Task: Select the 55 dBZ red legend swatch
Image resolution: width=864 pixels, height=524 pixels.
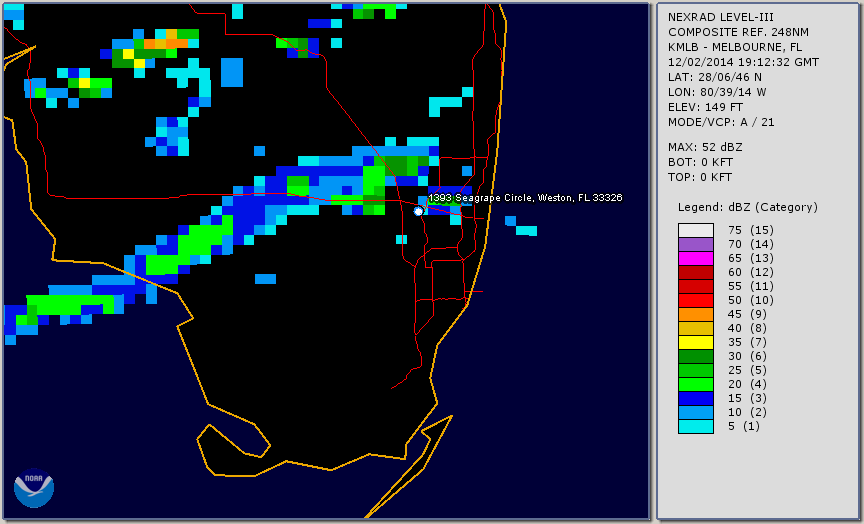Action: point(696,287)
